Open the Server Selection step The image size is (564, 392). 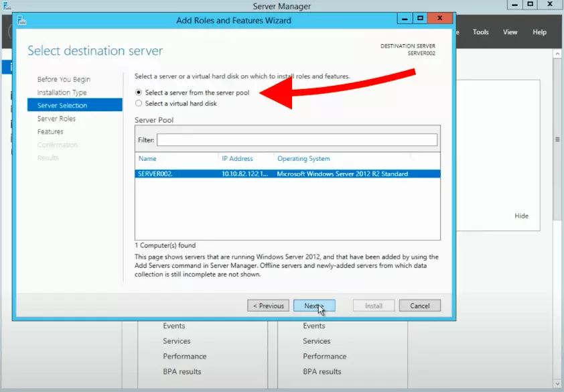click(x=75, y=105)
